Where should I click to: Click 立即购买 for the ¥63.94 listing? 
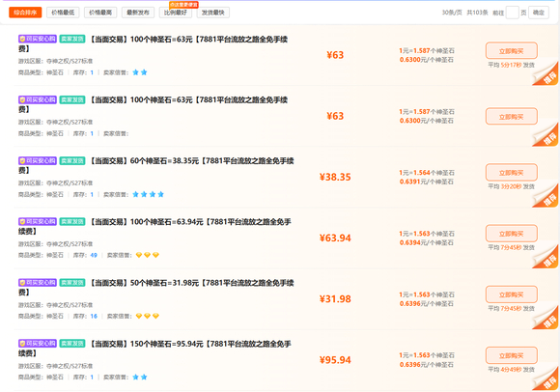coord(511,234)
